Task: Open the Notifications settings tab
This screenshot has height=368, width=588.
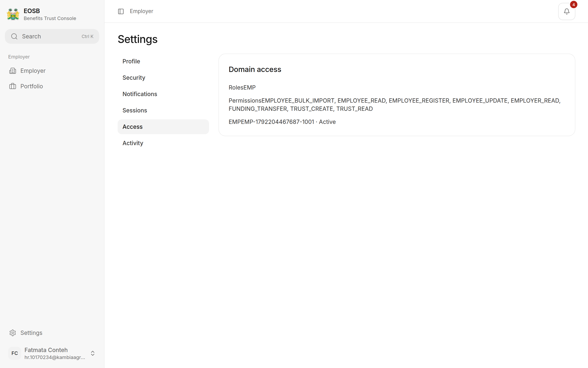Action: (163, 94)
